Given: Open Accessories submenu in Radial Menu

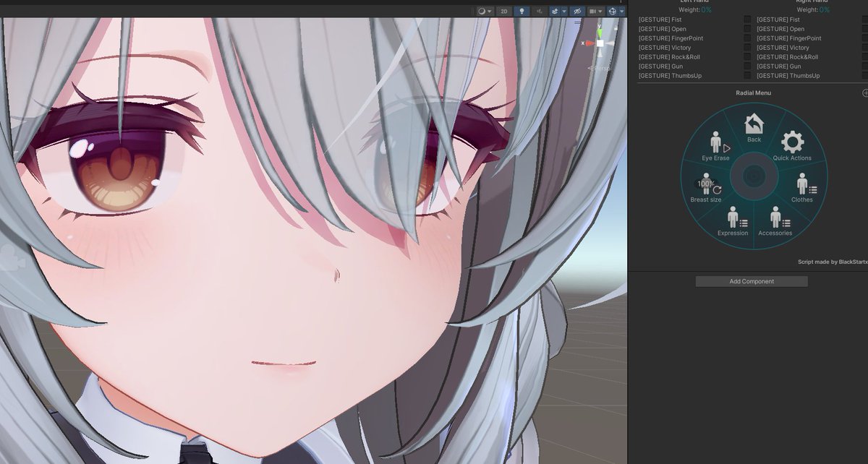Looking at the screenshot, I should tap(775, 221).
